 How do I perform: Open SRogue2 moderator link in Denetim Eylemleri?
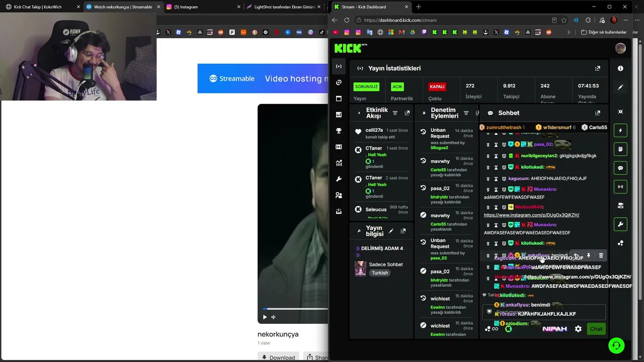point(439,148)
